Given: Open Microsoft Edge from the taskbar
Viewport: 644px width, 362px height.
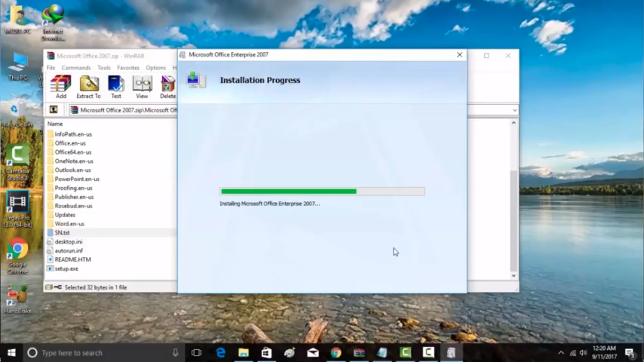Looking at the screenshot, I should [x=221, y=353].
